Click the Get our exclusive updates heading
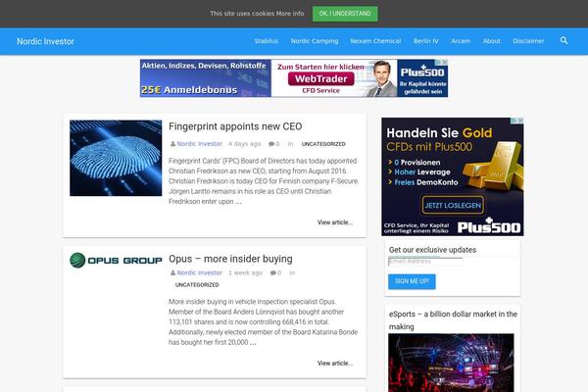This screenshot has width=588, height=392. (432, 250)
